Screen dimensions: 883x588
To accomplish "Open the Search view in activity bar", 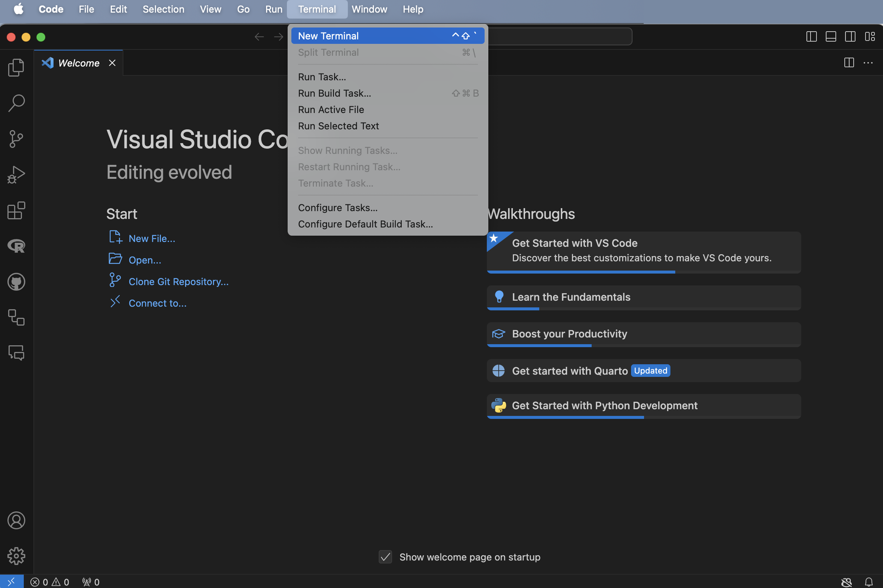I will 16,103.
